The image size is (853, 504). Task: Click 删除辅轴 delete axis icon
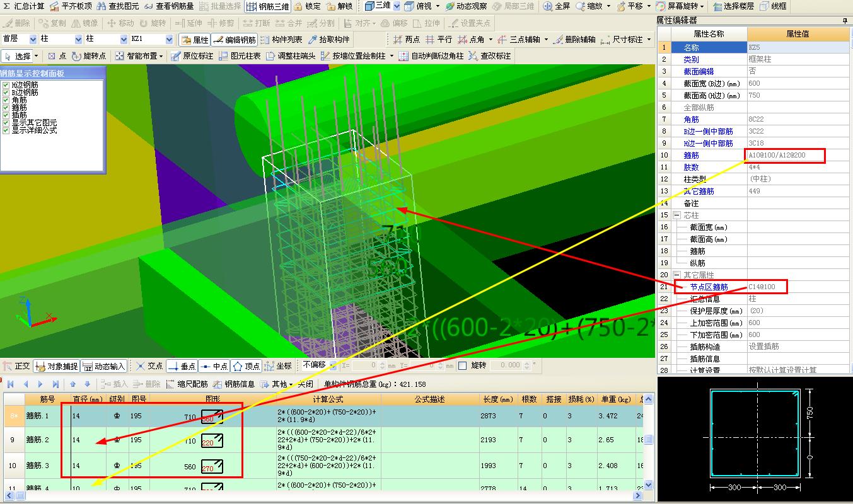(x=574, y=40)
